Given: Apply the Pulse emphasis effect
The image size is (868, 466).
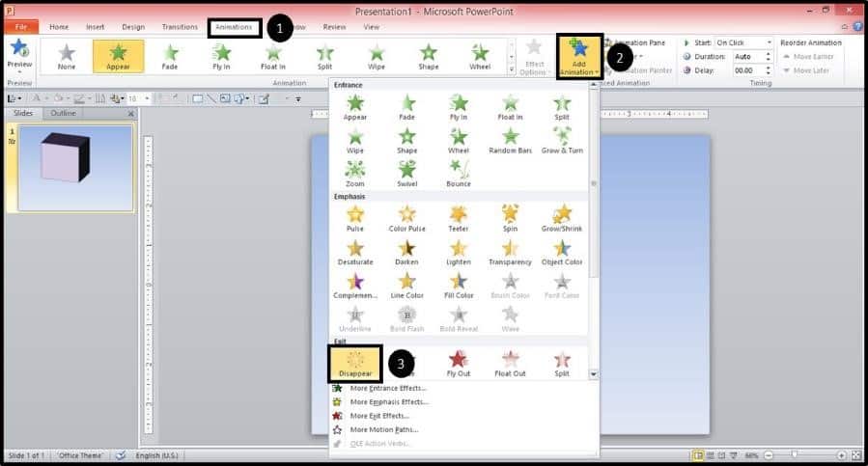Looking at the screenshot, I should point(355,219).
